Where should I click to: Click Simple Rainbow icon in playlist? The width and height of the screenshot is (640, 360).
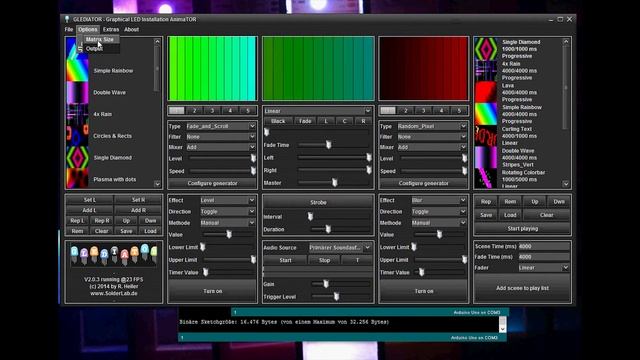[x=486, y=114]
